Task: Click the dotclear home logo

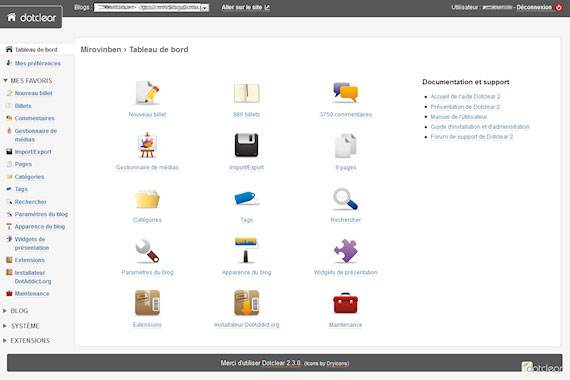Action: pos(31,17)
